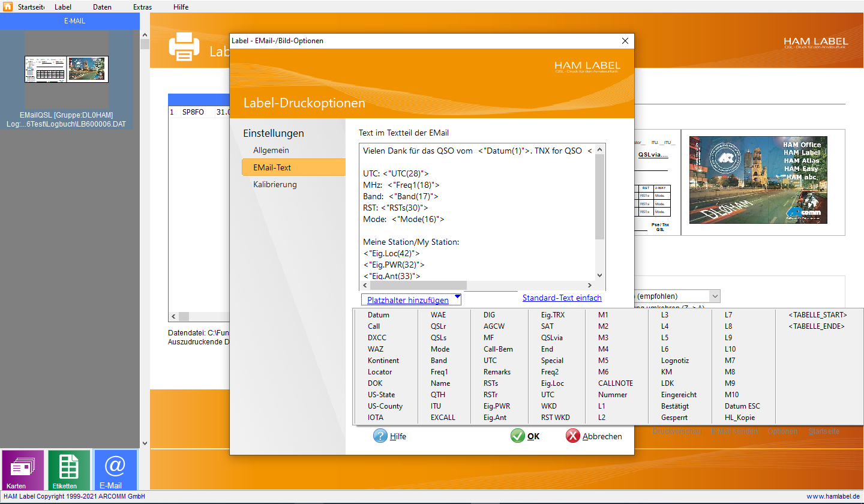This screenshot has height=504, width=864.
Task: Insert the Freq1 placeholder
Action: click(x=439, y=372)
